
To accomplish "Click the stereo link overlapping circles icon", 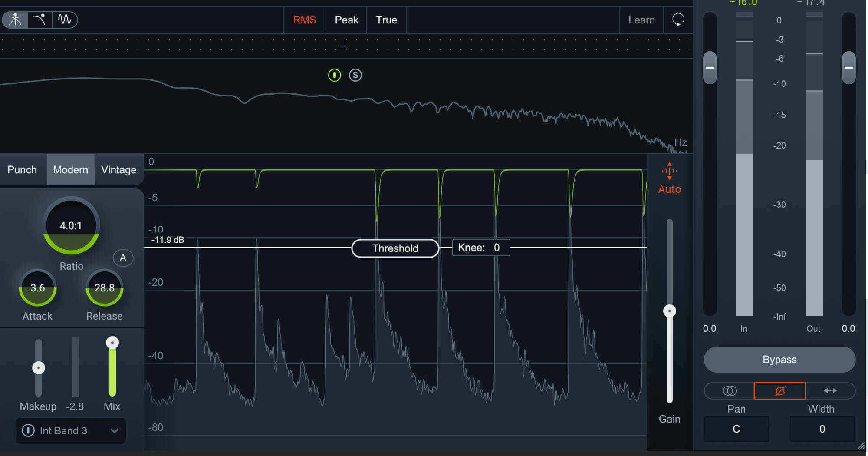I will tap(730, 391).
